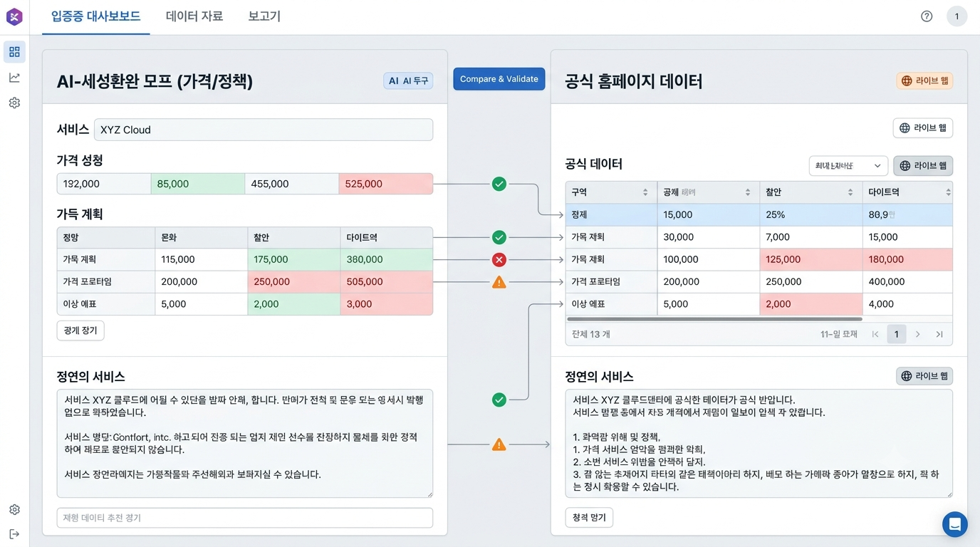Viewport: 980px width, 547px height.
Task: Click the 잔체 13 개 count text
Action: pyautogui.click(x=591, y=334)
